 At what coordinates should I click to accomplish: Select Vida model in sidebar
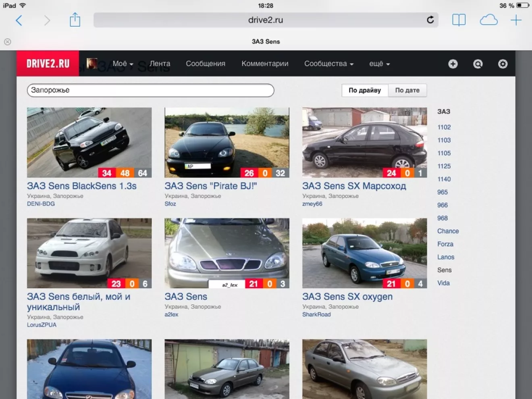[443, 283]
